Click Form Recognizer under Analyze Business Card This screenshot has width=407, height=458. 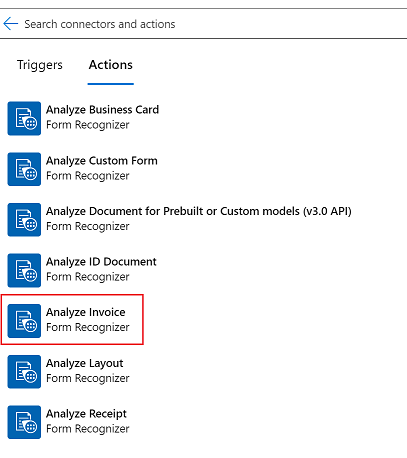point(88,125)
